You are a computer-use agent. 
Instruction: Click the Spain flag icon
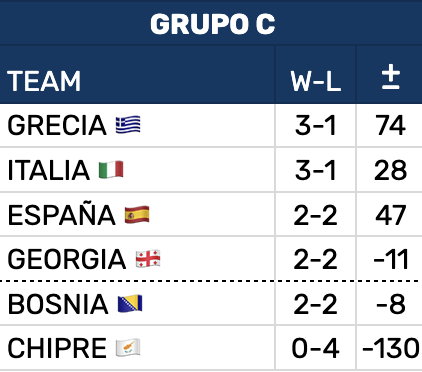(x=137, y=215)
